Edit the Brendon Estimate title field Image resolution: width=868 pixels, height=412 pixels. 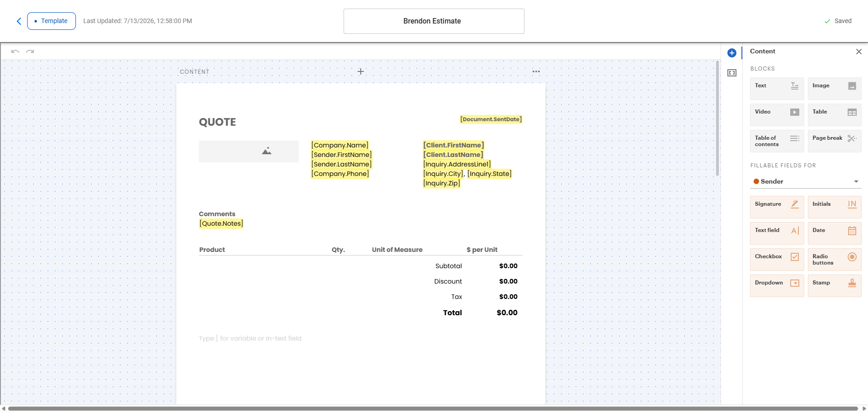[x=434, y=21]
